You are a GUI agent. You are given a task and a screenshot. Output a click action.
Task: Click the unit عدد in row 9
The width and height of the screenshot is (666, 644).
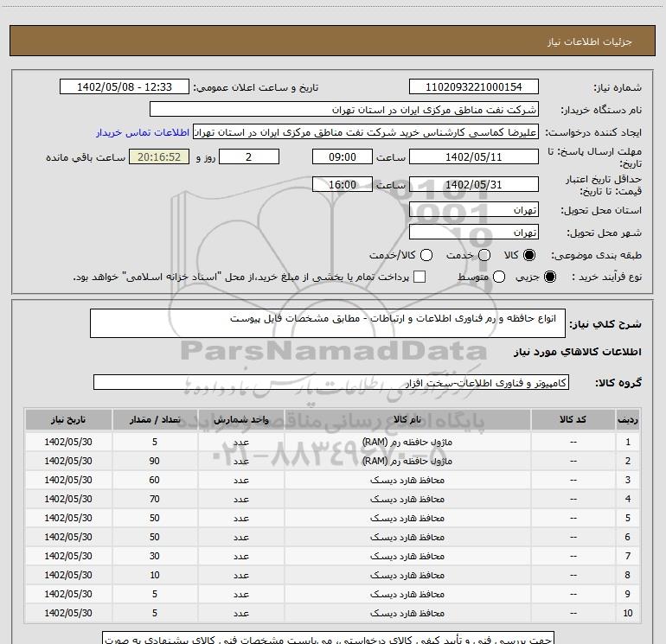[240, 595]
